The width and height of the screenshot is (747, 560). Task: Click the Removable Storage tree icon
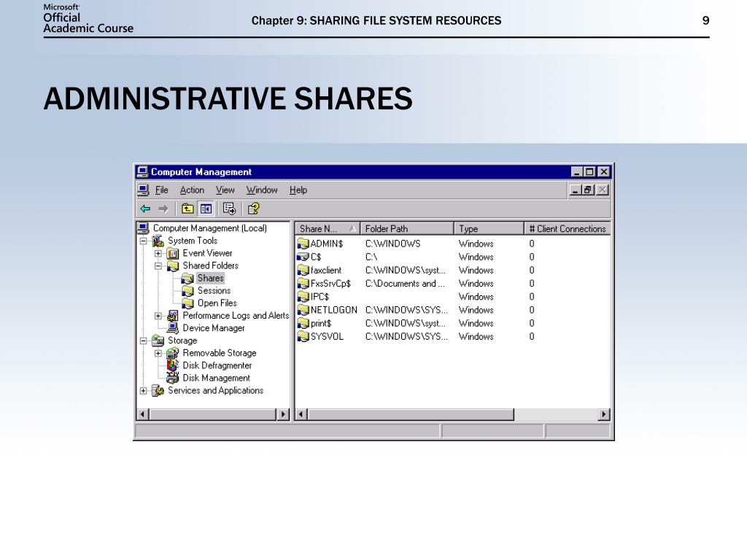coord(173,353)
